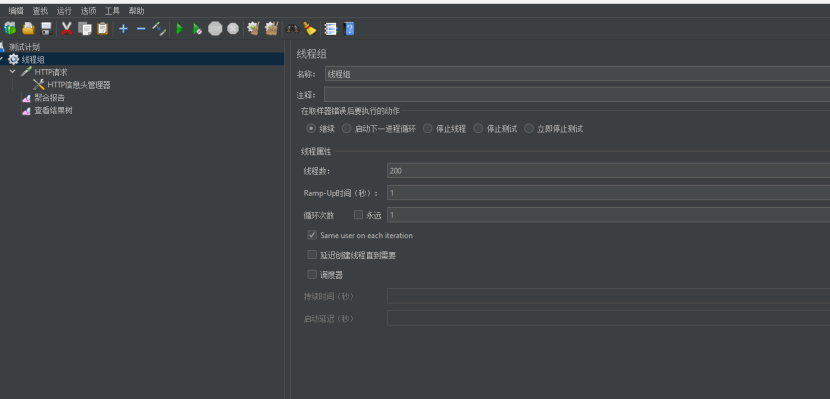Select the 立即停止测试 radio button
Screen dimensions: 830x399
click(529, 129)
